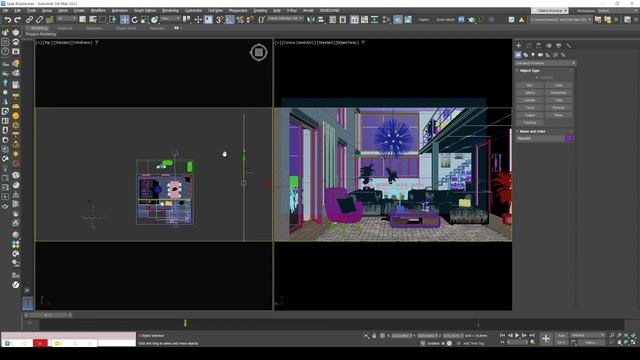This screenshot has width=640, height=360.
Task: Activate the Select and Scale tool
Action: 144,19
